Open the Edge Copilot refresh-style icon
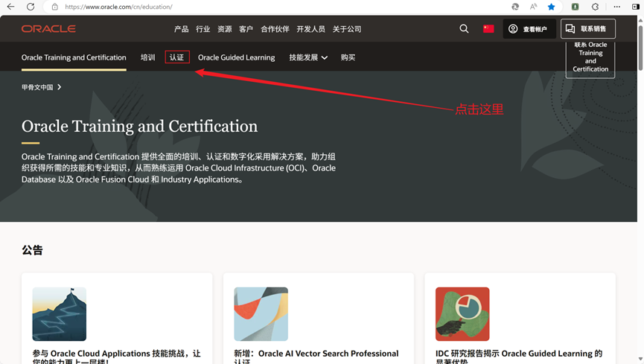Screen dimensions: 644x364 515,7
